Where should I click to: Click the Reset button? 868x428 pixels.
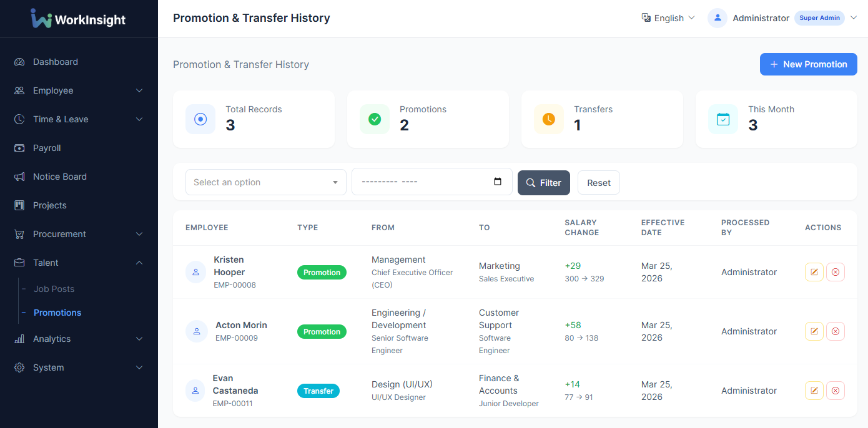click(598, 183)
